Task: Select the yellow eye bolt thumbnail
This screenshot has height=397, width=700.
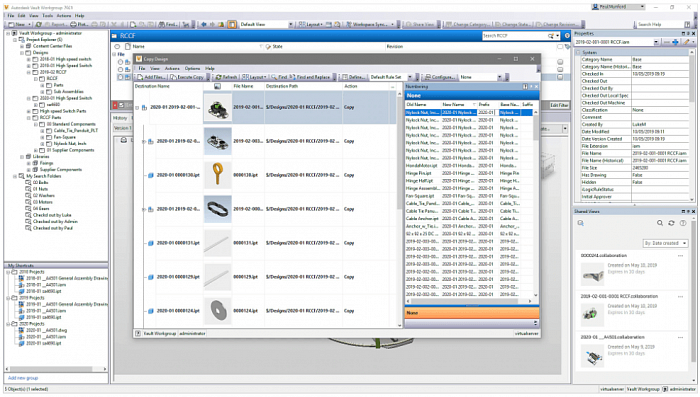Action: (x=217, y=175)
